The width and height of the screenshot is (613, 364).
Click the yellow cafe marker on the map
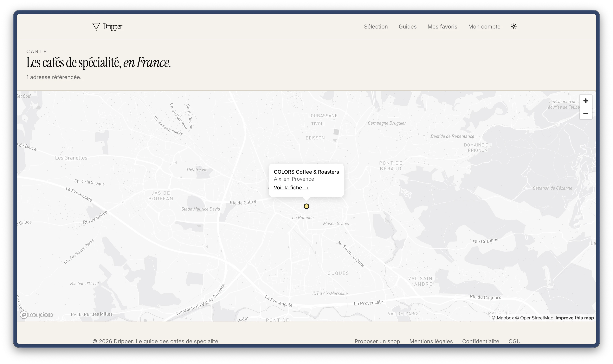[306, 206]
